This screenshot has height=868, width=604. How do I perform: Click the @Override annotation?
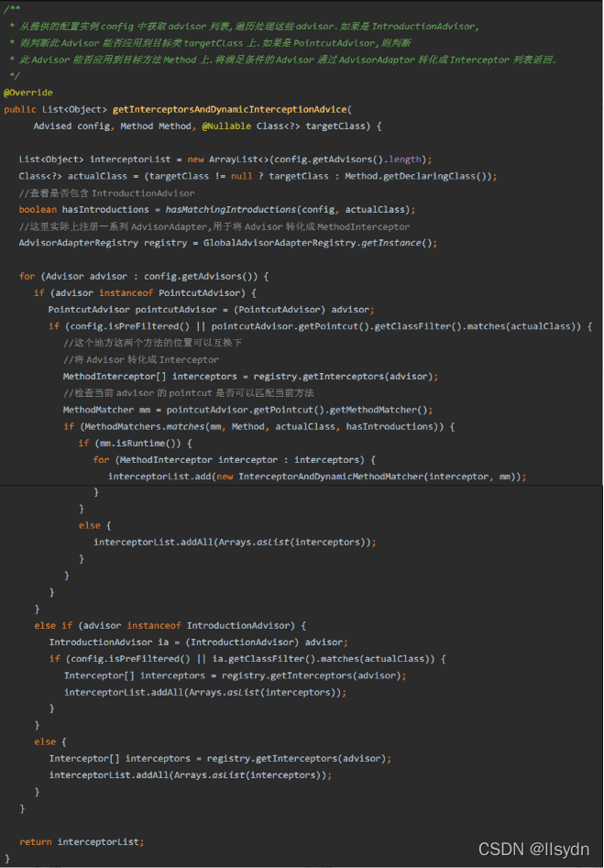click(x=28, y=93)
